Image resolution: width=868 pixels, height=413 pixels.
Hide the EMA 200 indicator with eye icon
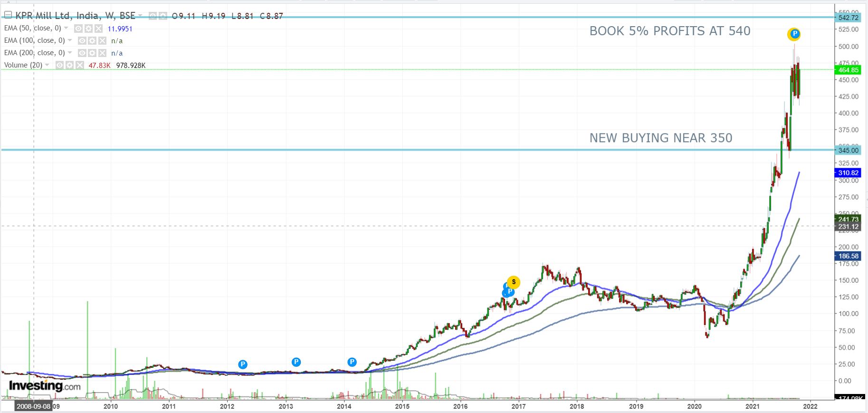pyautogui.click(x=82, y=53)
